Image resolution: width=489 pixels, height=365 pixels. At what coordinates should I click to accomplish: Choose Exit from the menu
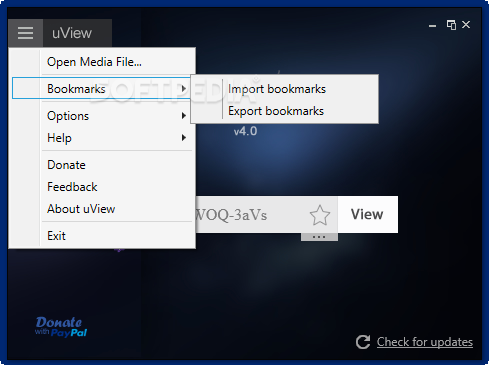point(102,236)
